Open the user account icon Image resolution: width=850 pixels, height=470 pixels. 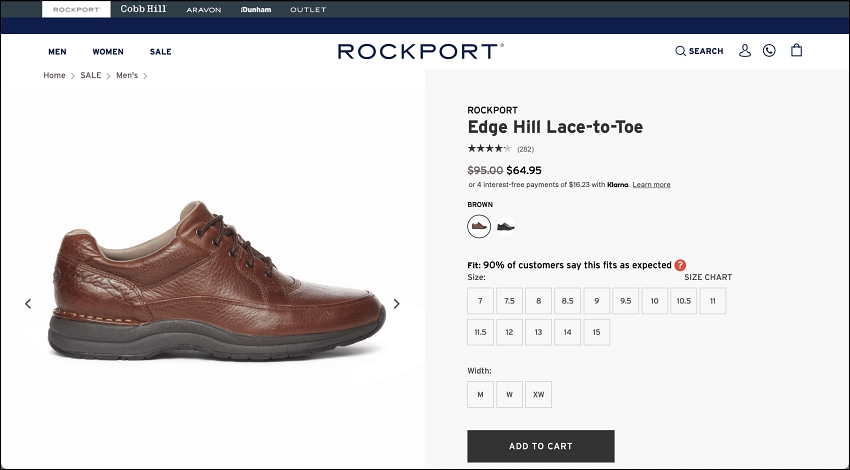(x=745, y=50)
